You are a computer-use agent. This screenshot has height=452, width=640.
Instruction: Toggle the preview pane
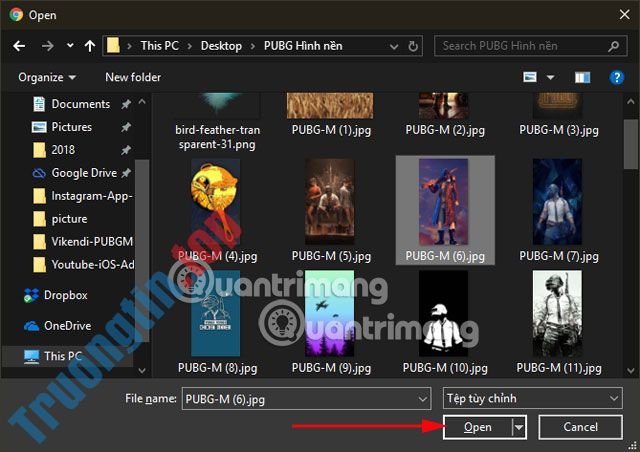point(582,77)
